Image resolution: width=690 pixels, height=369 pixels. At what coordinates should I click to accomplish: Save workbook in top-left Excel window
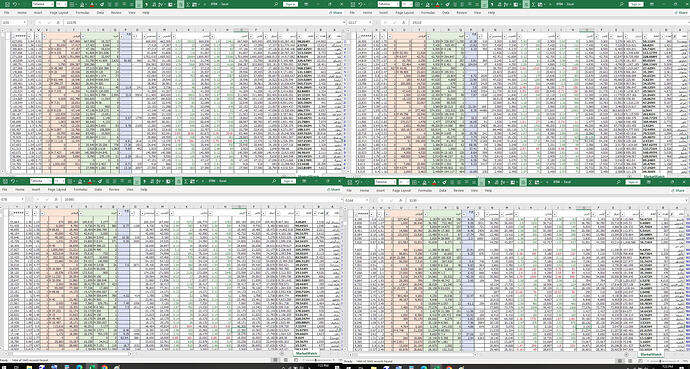[x=7, y=4]
